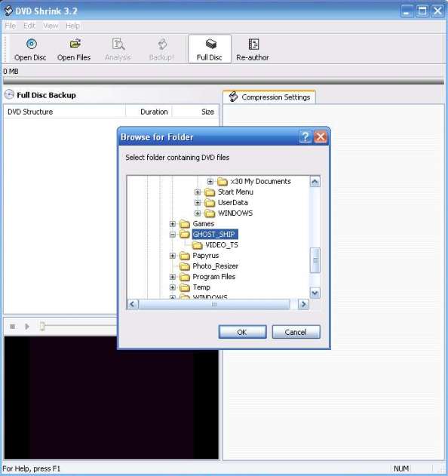Click the play preview button

coord(27,327)
